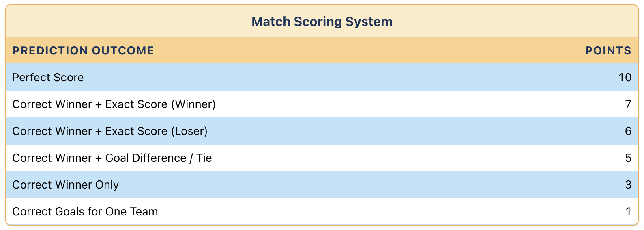644x230 pixels.
Task: Click the 1 point value
Action: 629,212
